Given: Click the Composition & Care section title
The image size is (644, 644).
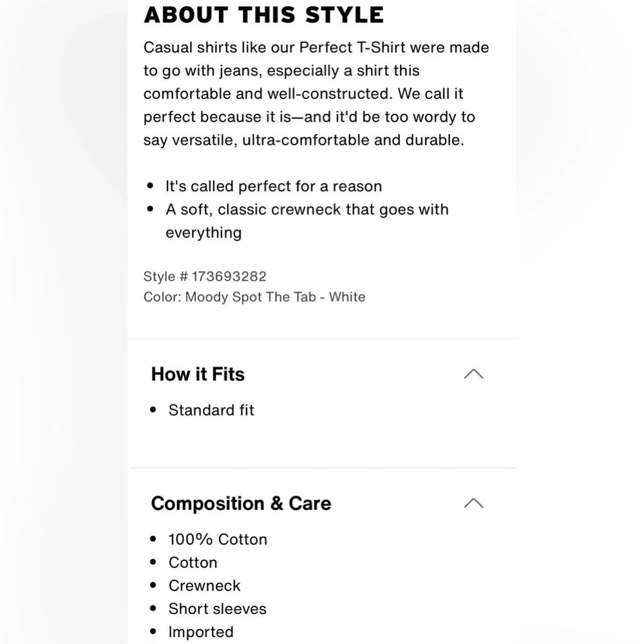Looking at the screenshot, I should (241, 503).
